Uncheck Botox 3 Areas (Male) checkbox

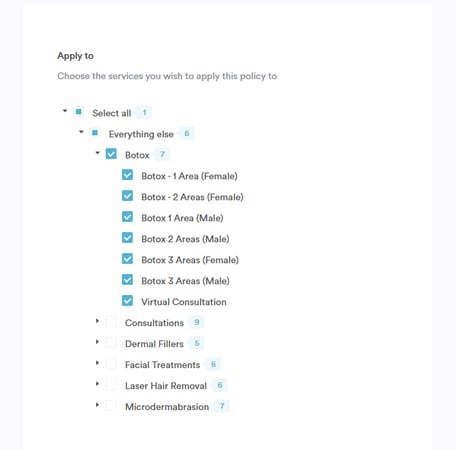(x=127, y=280)
